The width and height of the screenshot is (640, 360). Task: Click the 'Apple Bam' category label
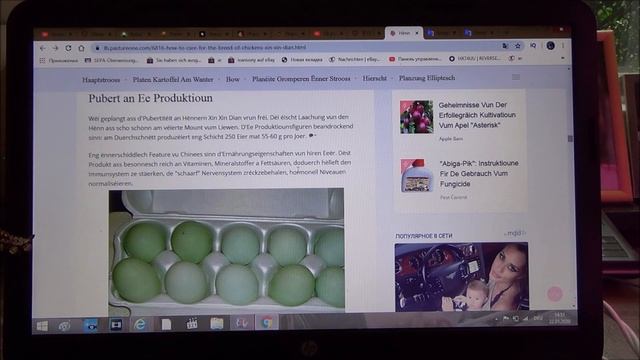[x=451, y=139]
